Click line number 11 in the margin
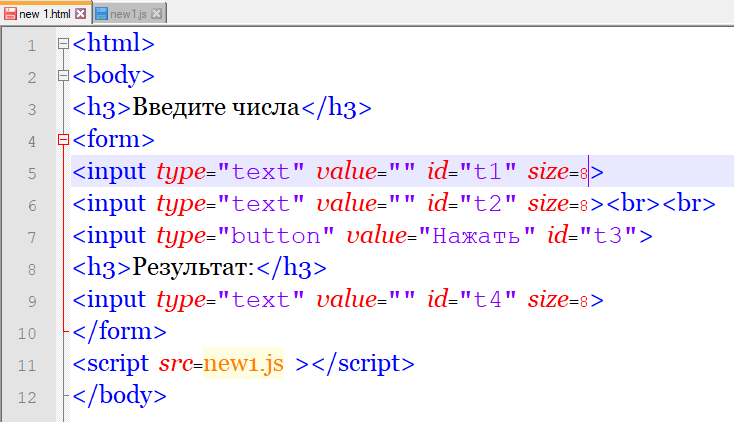This screenshot has height=422, width=734. [x=29, y=365]
